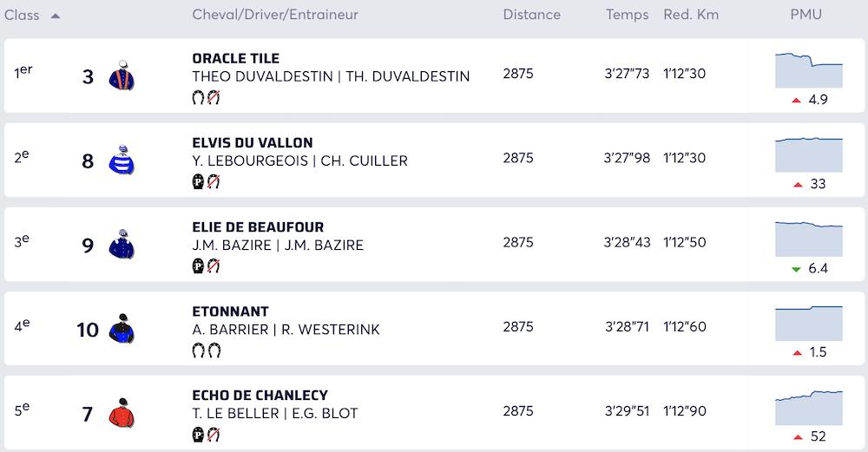Click the horseshoe icons under Etonnant
The width and height of the screenshot is (868, 452).
(x=206, y=350)
